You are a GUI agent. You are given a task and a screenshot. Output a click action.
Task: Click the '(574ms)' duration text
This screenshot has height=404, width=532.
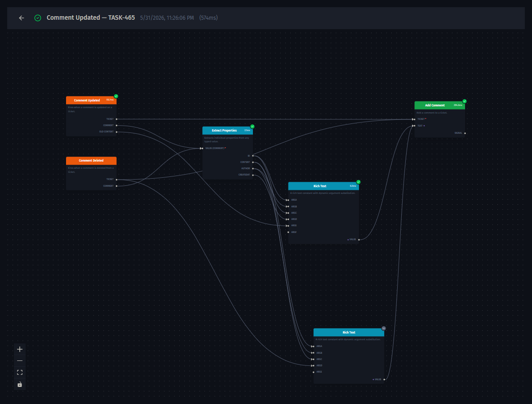pyautogui.click(x=208, y=18)
